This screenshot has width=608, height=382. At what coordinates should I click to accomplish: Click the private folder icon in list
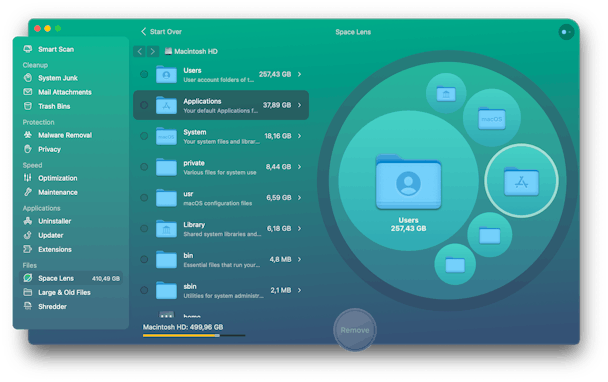166,167
